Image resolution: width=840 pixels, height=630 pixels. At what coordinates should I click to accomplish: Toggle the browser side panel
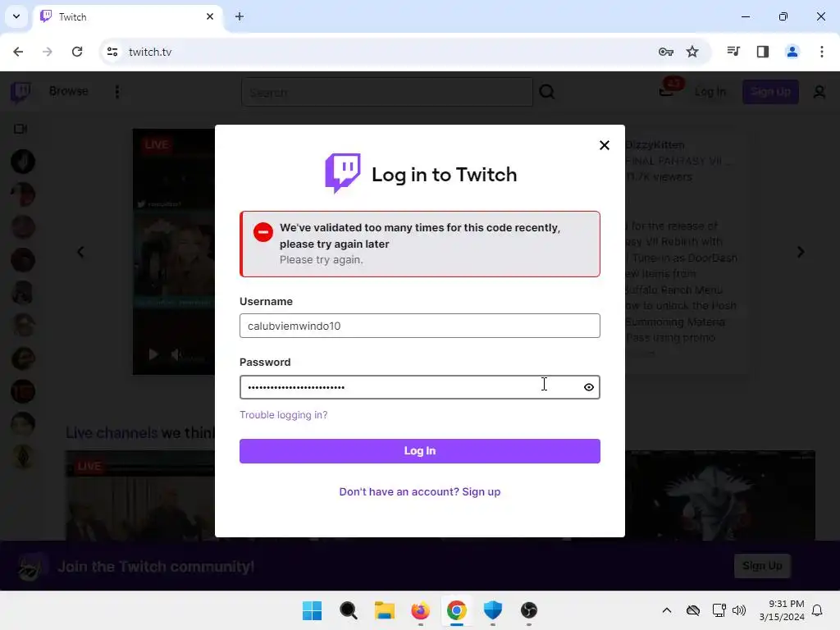coord(763,52)
